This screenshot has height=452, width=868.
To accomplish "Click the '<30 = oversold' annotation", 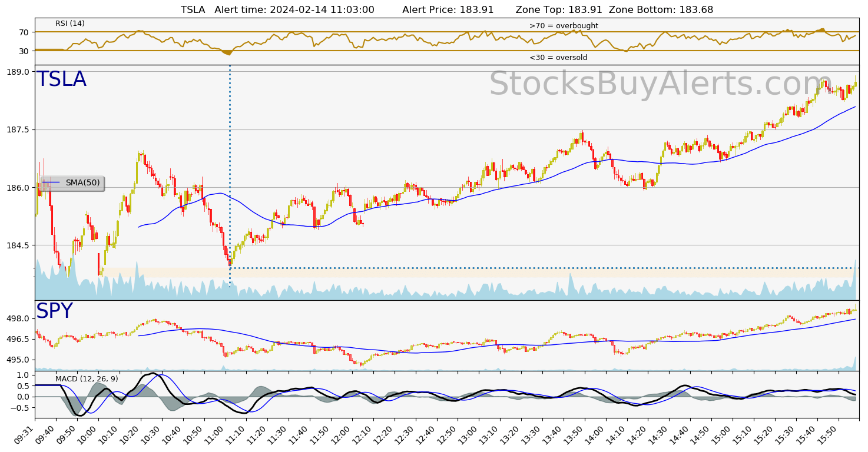I will tap(558, 58).
